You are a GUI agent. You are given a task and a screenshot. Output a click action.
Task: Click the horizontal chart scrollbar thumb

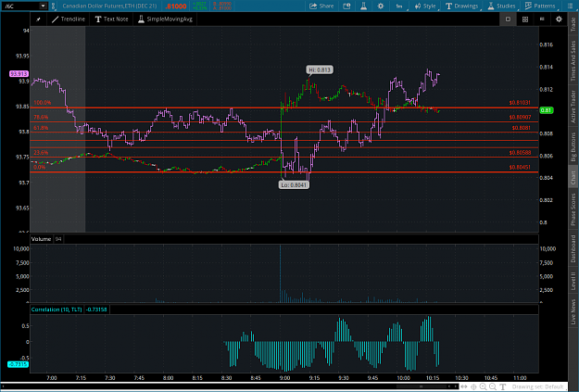421,386
